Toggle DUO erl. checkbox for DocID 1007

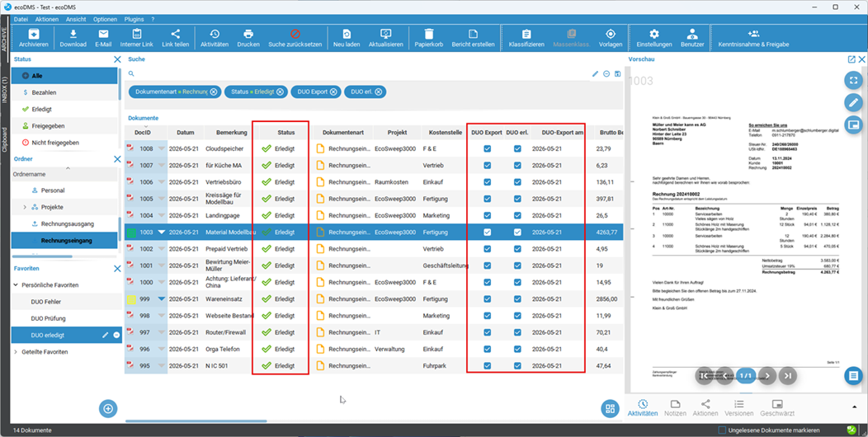pos(517,166)
